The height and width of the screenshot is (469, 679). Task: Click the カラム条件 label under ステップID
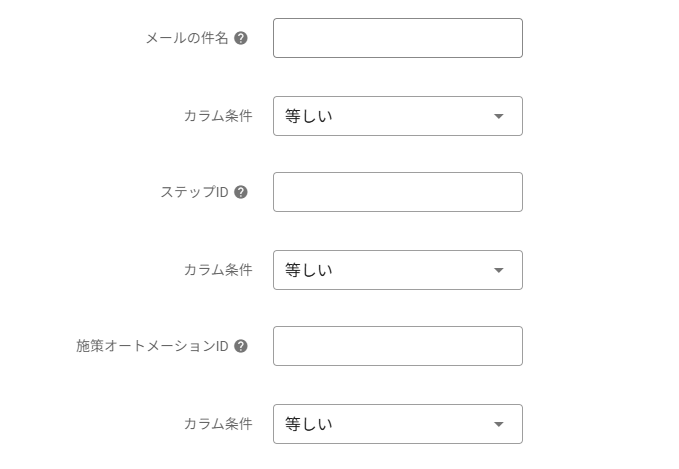[x=218, y=270]
